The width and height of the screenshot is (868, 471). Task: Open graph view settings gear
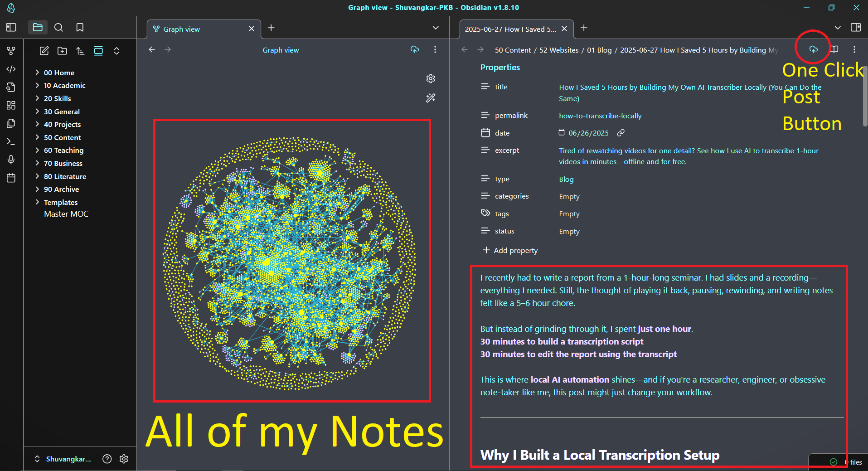tap(431, 78)
